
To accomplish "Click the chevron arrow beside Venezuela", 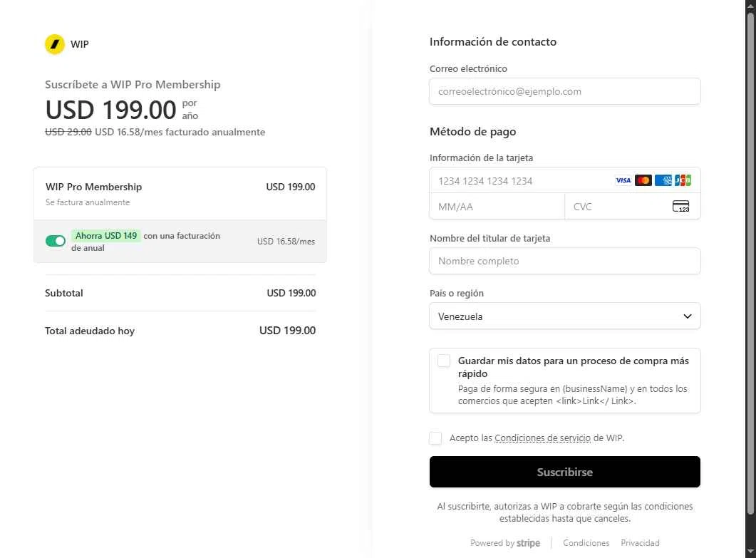I will tap(688, 316).
